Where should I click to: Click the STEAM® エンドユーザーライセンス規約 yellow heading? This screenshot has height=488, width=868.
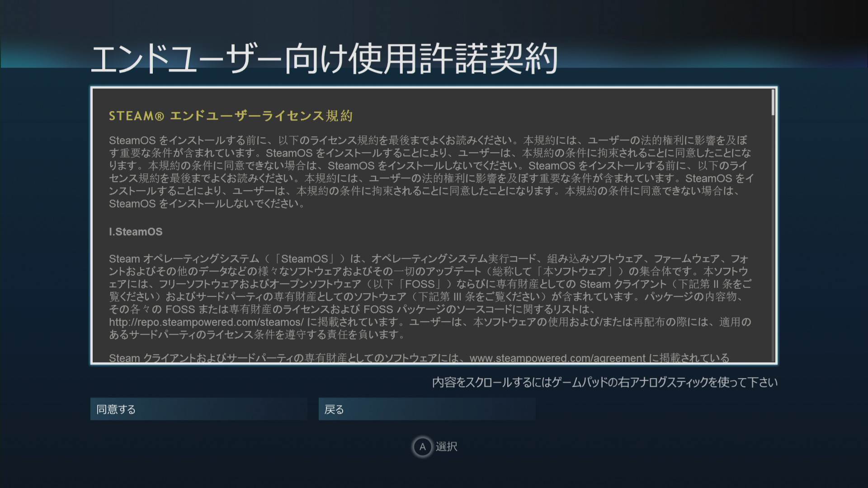[231, 116]
